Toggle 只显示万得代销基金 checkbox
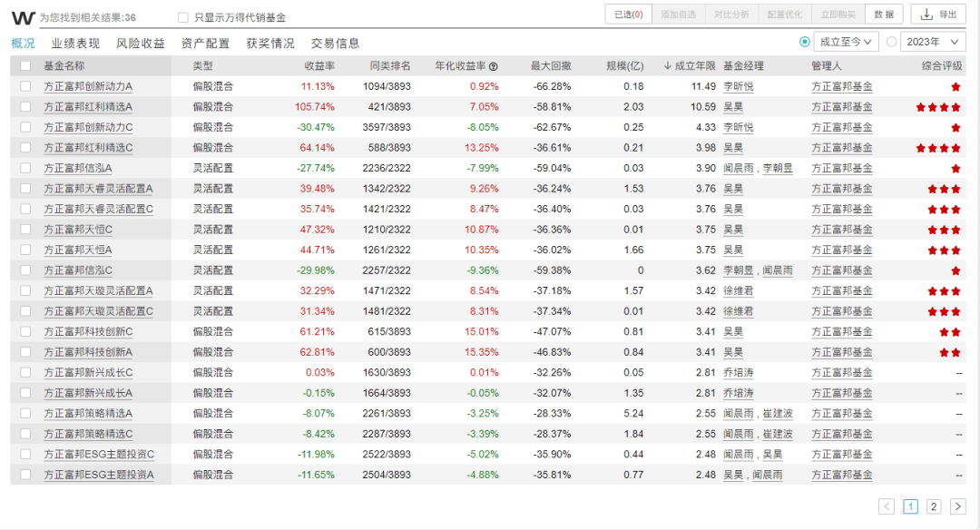 (183, 17)
